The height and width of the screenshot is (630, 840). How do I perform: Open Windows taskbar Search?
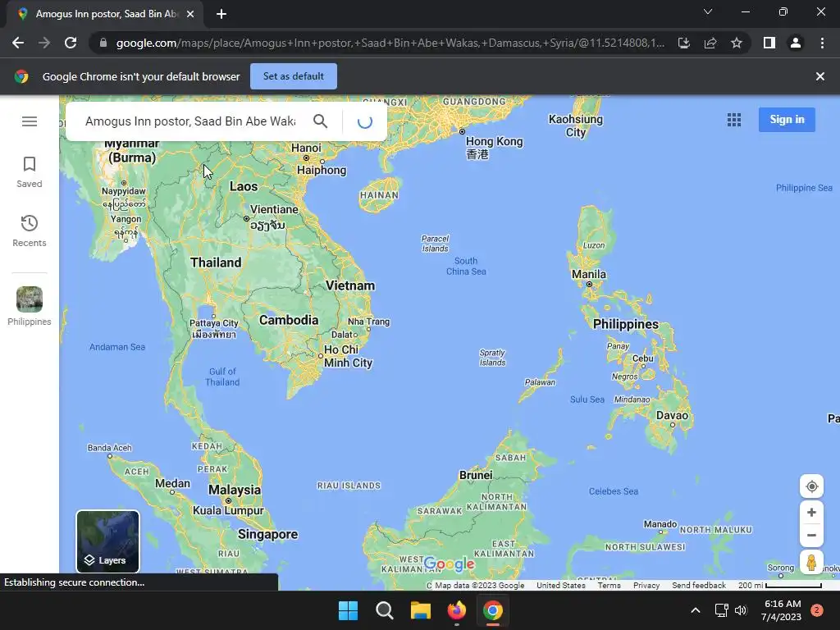[384, 610]
